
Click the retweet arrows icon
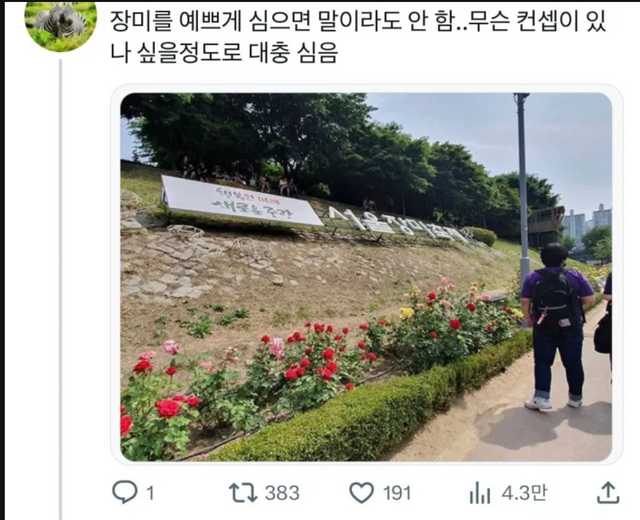(x=243, y=493)
